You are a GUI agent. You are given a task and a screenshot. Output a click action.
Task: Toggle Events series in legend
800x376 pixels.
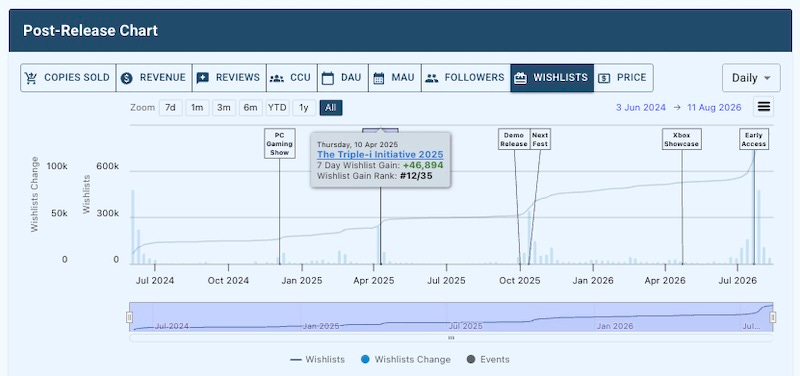tap(488, 359)
